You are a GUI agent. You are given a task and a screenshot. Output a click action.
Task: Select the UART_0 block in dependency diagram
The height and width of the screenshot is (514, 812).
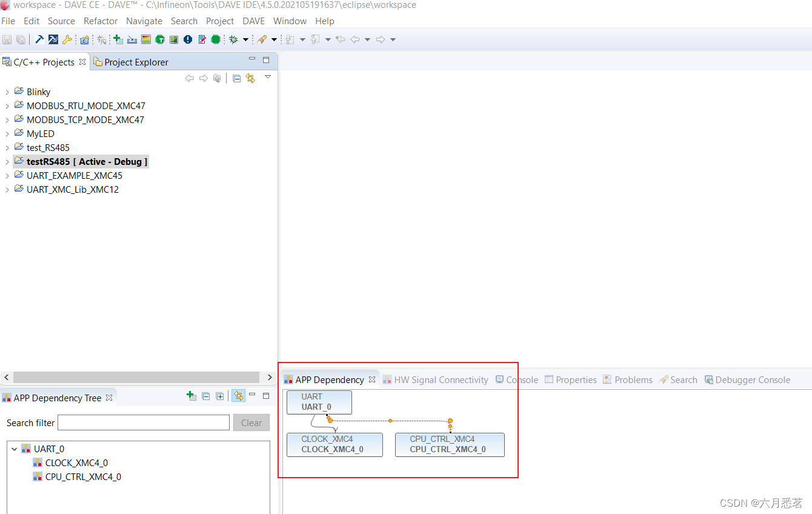pyautogui.click(x=319, y=402)
